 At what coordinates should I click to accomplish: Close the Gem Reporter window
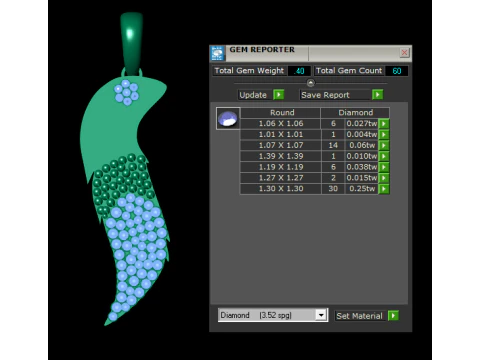pyautogui.click(x=404, y=53)
